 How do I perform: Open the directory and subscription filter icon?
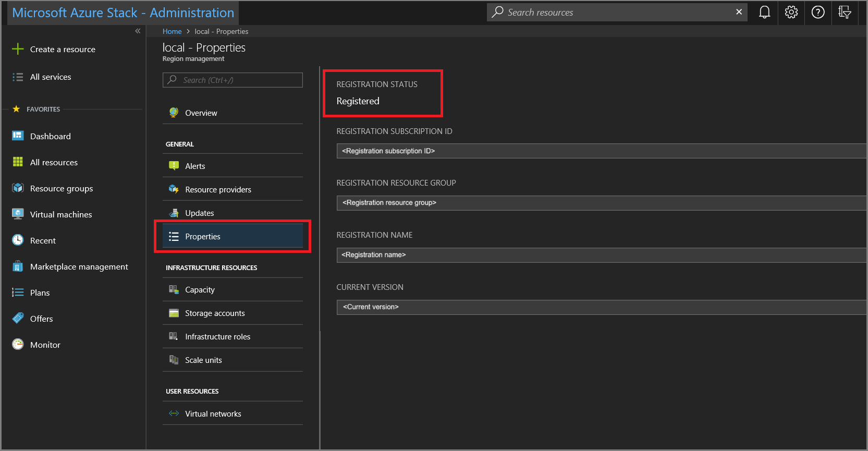point(845,12)
